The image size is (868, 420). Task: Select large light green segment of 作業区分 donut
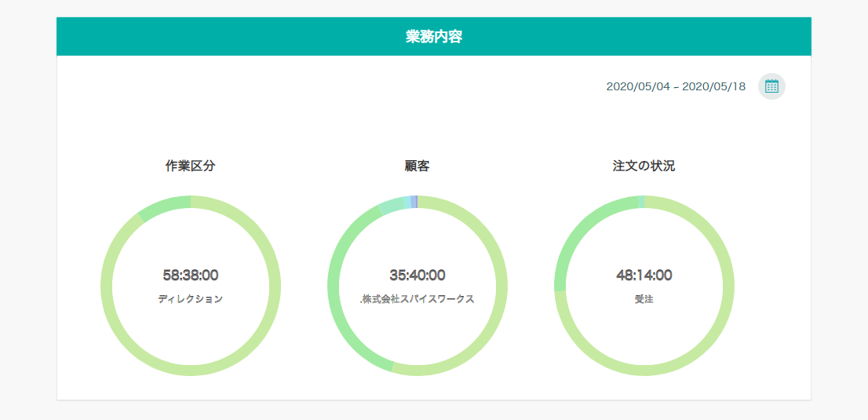click(191, 370)
